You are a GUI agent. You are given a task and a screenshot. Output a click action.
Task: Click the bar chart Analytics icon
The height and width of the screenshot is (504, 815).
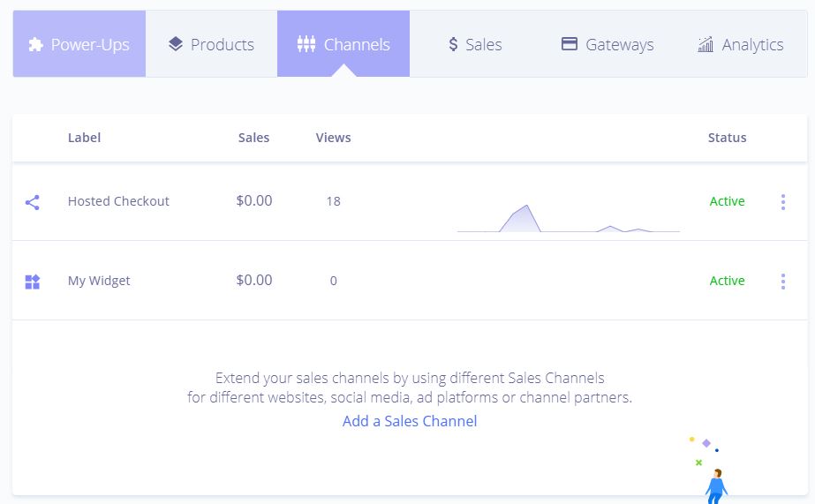(x=706, y=45)
